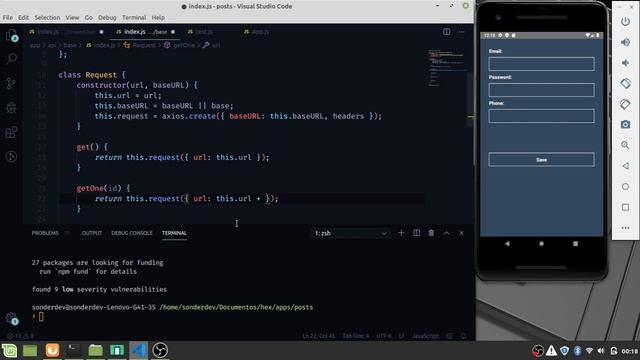This screenshot has height=360, width=640.
Task: Click emulator sidebar Home circle
Action: 625,187
